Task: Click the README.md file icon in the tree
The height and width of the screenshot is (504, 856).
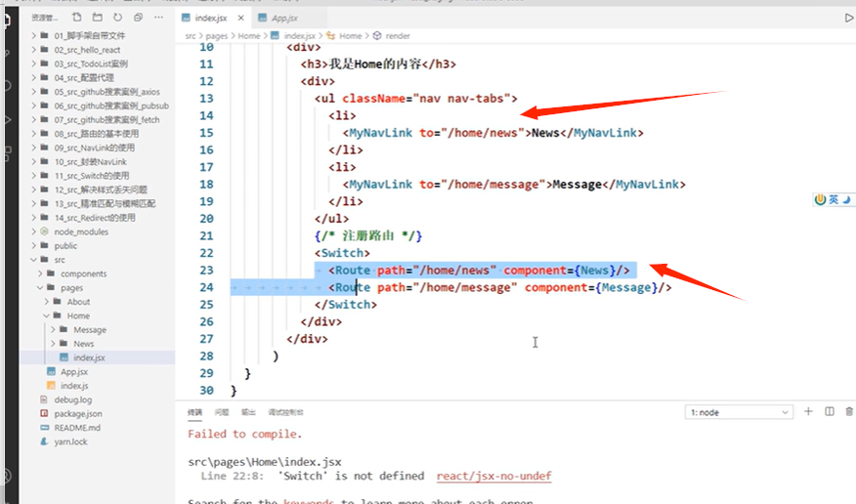Action: (44, 427)
